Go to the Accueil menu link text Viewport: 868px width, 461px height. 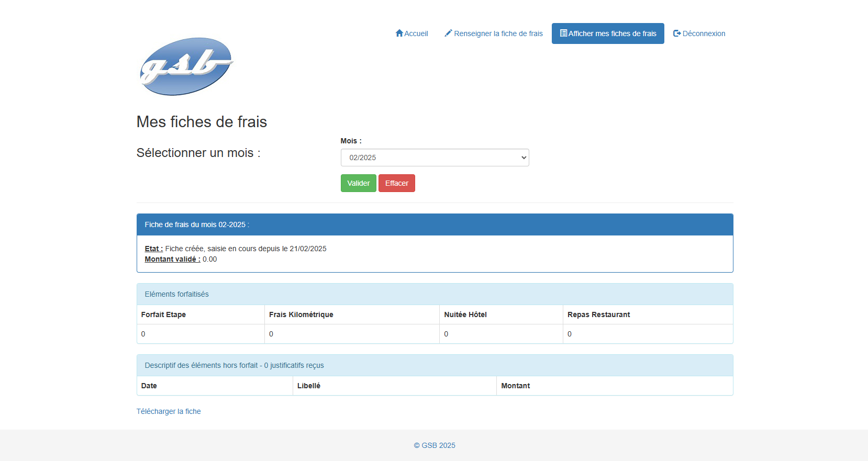tap(416, 33)
